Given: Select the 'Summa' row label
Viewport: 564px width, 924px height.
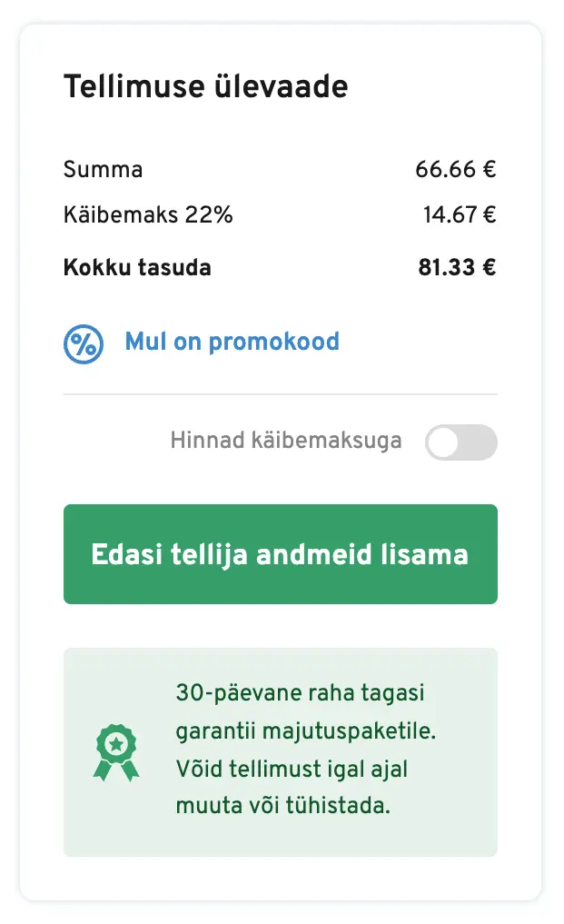Looking at the screenshot, I should point(103,170).
